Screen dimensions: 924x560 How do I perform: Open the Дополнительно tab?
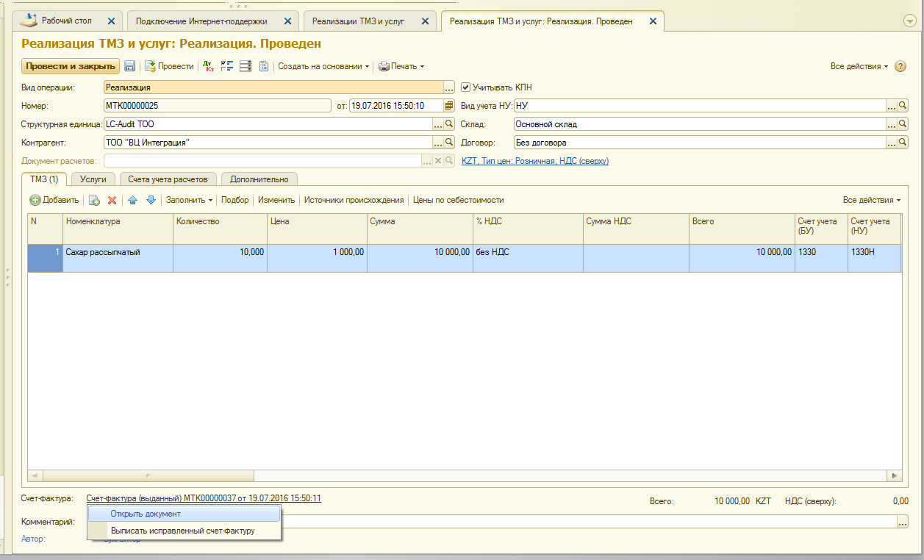(x=259, y=179)
